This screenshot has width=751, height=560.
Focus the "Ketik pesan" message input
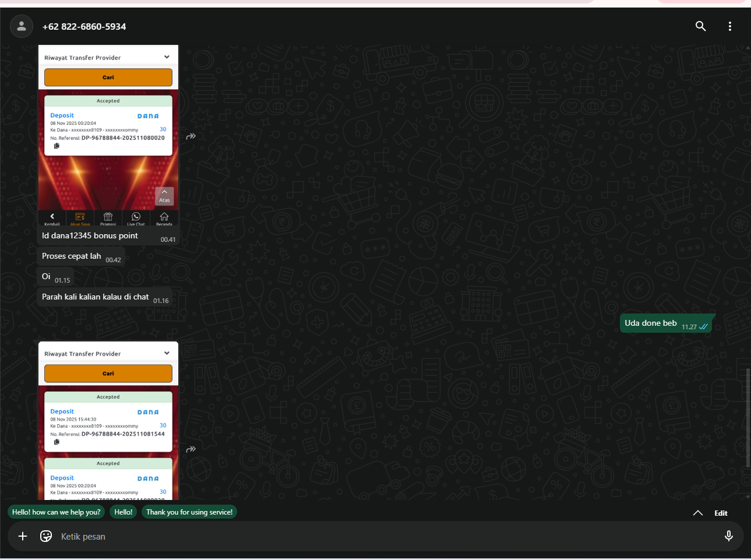click(x=387, y=536)
